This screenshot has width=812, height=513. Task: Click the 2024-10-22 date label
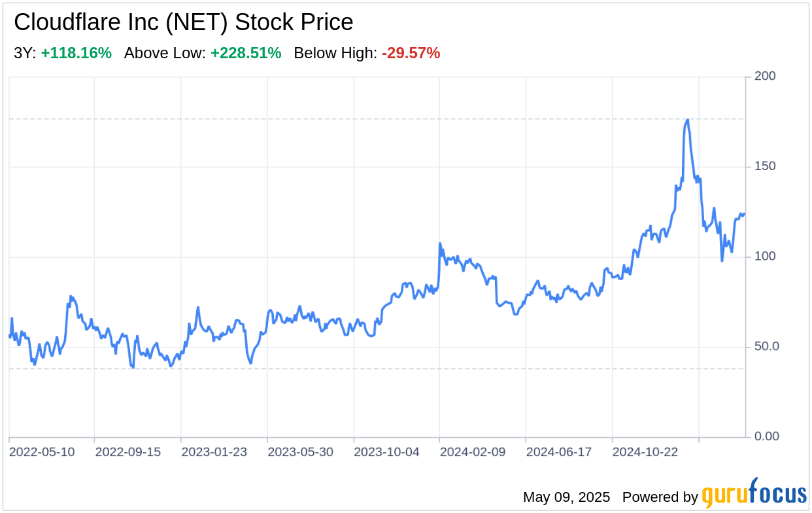point(646,452)
